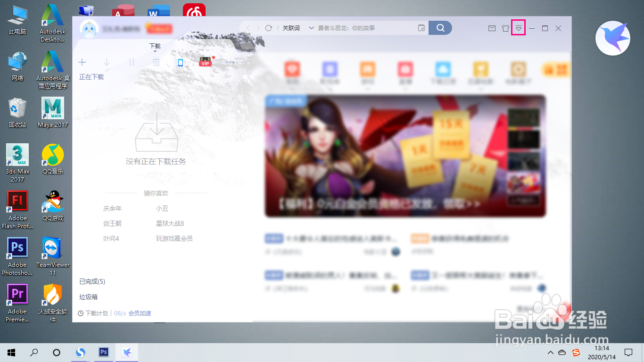Click the Xunlei taskbar button
Viewport: 644px width, 362px height.
[x=126, y=352]
